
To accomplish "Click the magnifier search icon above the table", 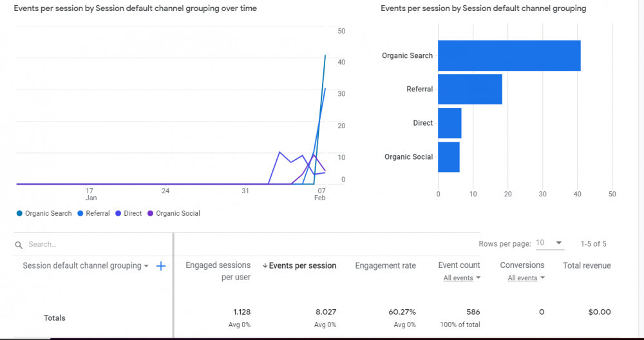I will point(19,245).
